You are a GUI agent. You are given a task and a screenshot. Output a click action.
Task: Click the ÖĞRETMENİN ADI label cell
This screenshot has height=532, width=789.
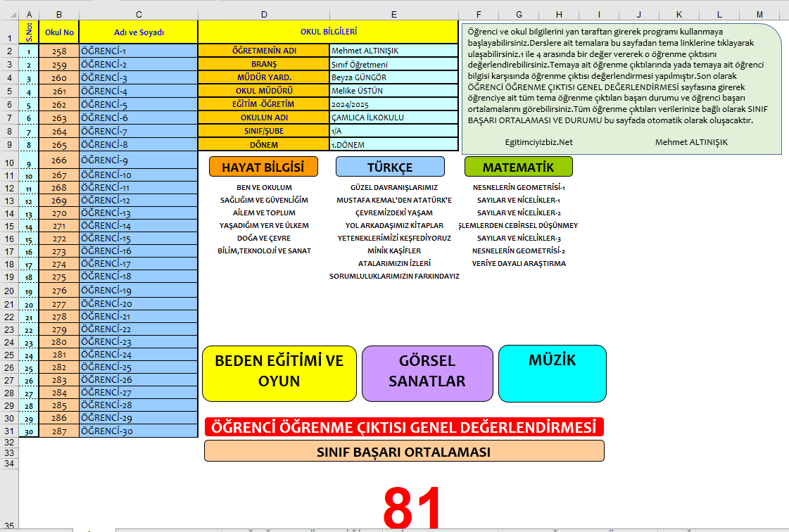(x=264, y=51)
